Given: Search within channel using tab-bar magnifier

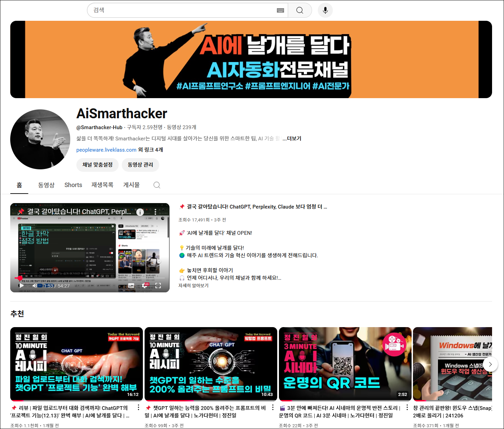Looking at the screenshot, I should tap(157, 185).
